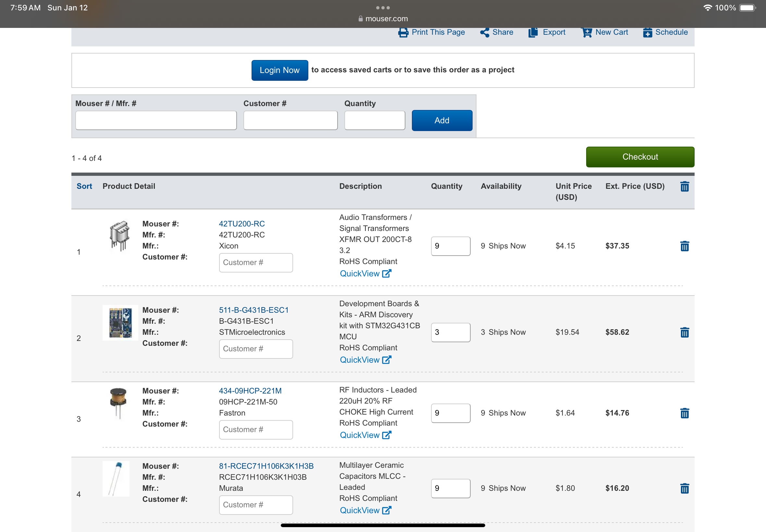Delete the B-G431B-ESC1 row with trash icon
The width and height of the screenshot is (766, 532).
coord(685,332)
